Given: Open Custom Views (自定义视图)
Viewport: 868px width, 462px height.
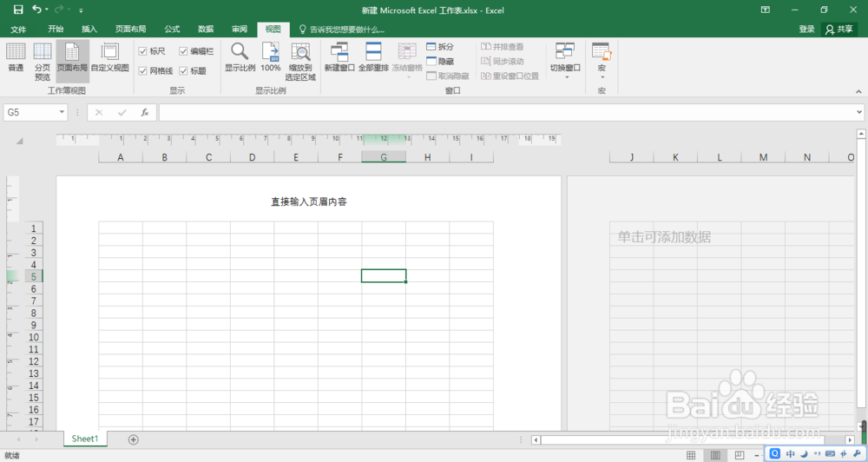Looking at the screenshot, I should click(x=109, y=57).
